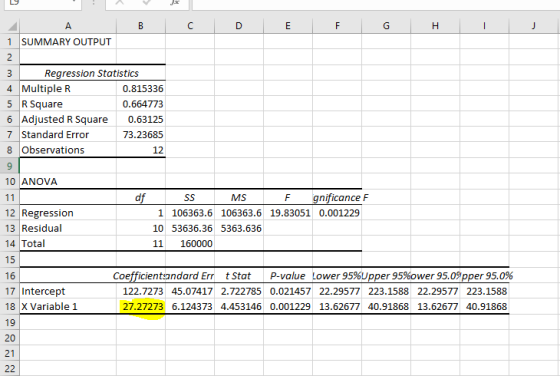Select column J header
560x376 pixels.
coord(534,26)
